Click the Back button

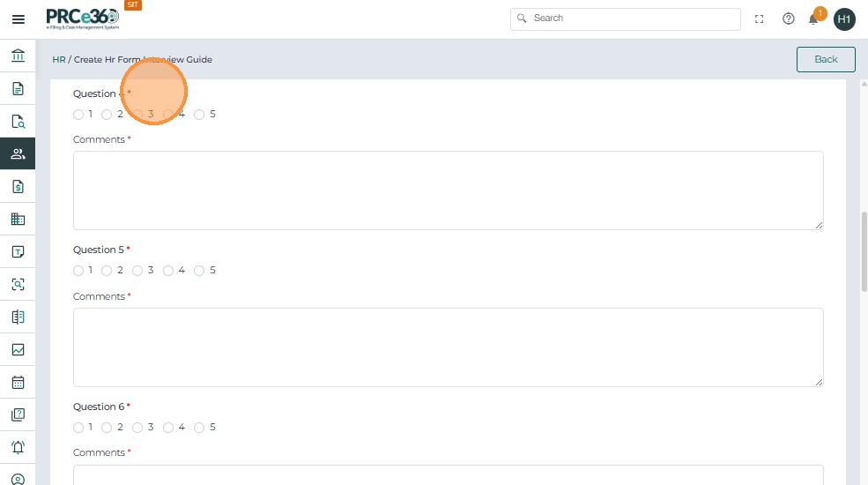tap(826, 59)
